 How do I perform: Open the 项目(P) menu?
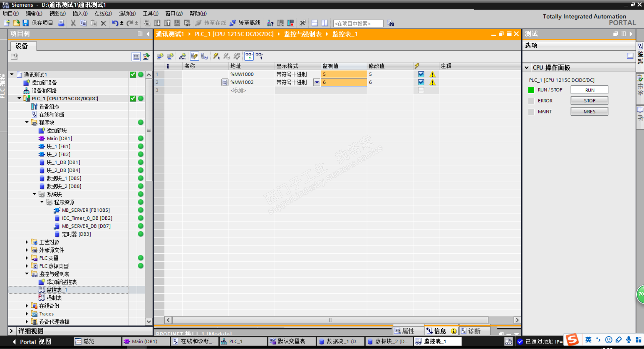[x=11, y=13]
